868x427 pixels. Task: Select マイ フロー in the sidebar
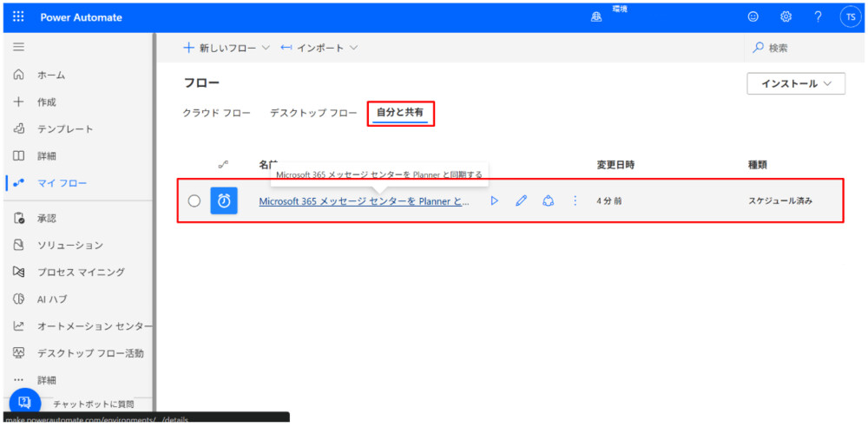tap(62, 183)
